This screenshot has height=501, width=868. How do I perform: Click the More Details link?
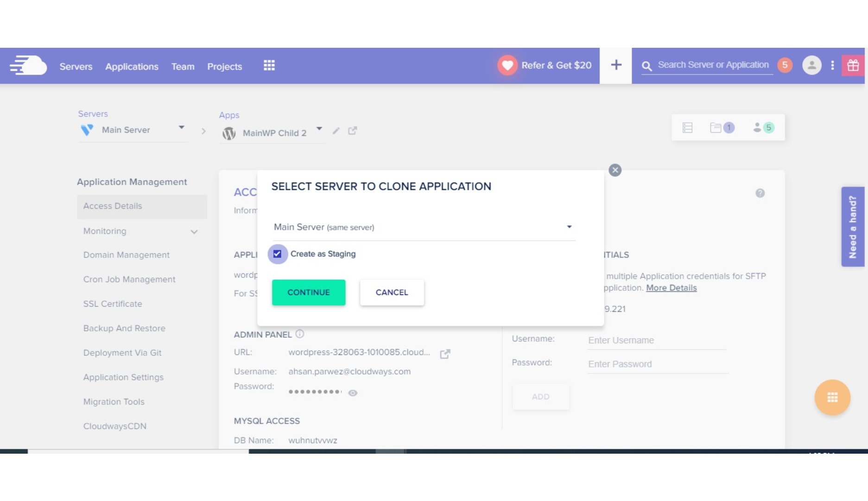click(x=672, y=288)
